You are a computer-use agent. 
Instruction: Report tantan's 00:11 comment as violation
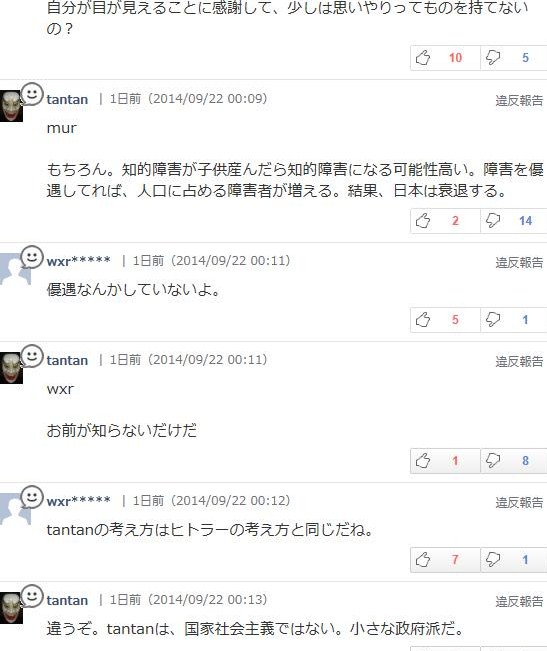[519, 362]
